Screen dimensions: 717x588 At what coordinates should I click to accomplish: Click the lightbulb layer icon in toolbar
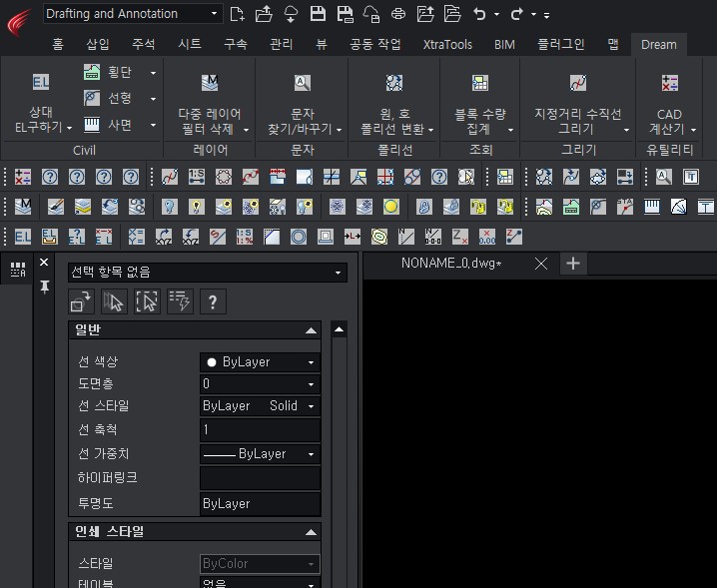pos(169,207)
